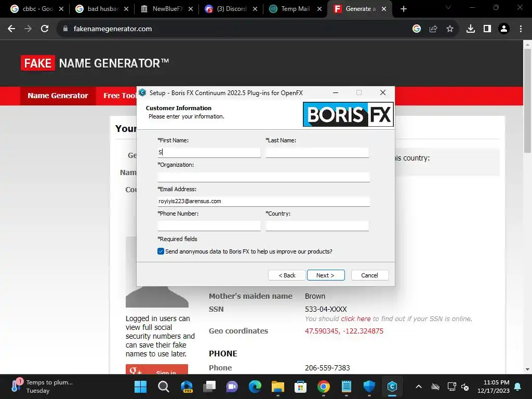Screen dimensions: 532x399
Task: Click the Back button in setup
Action: pos(287,275)
